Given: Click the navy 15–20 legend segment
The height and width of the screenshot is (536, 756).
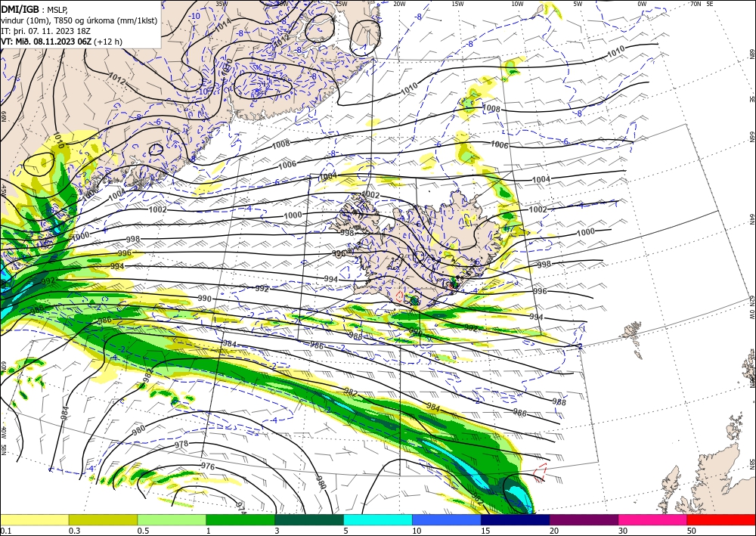Looking at the screenshot, I should pyautogui.click(x=516, y=519).
